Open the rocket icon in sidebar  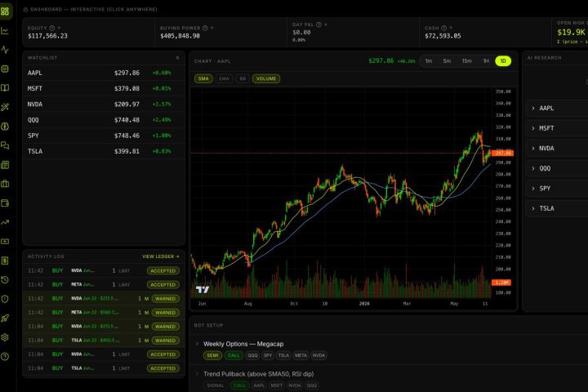(5, 318)
